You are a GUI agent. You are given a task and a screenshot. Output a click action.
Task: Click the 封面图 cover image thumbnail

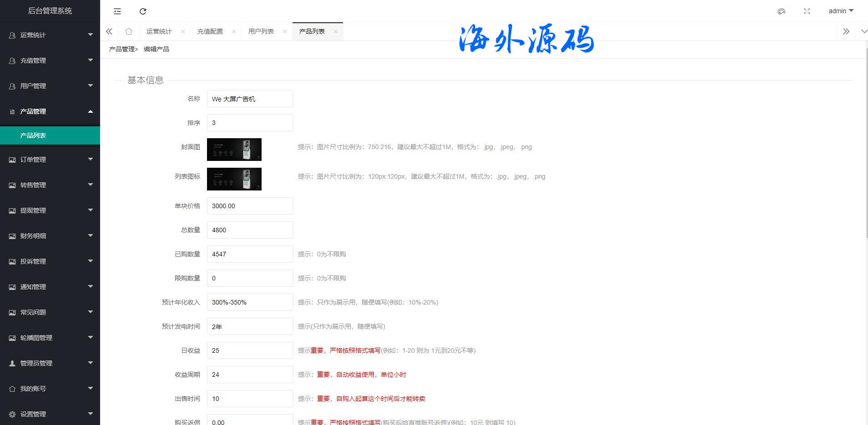tap(234, 150)
